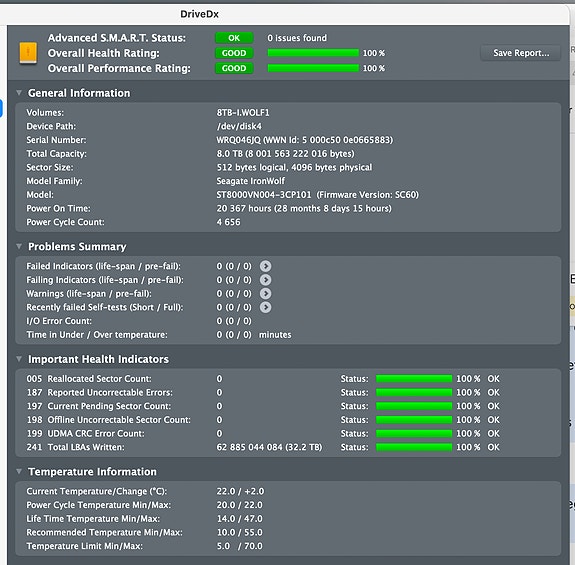The height and width of the screenshot is (565, 575).
Task: Click the DriveDx window title
Action: pos(199,14)
